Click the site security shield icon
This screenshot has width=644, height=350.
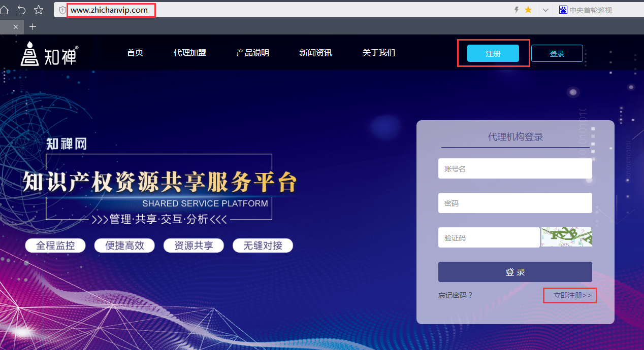[x=62, y=10]
